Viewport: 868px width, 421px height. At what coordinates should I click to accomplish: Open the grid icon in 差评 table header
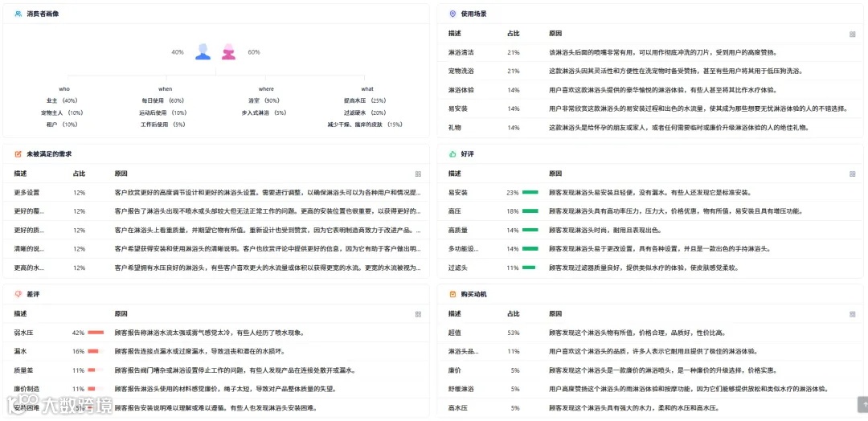[x=418, y=314]
